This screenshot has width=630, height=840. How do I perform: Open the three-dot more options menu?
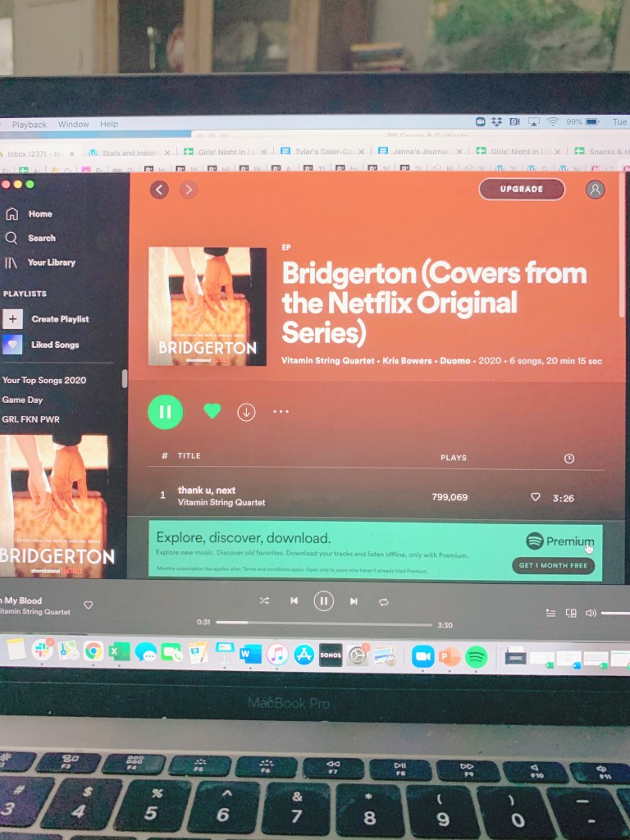(x=281, y=412)
